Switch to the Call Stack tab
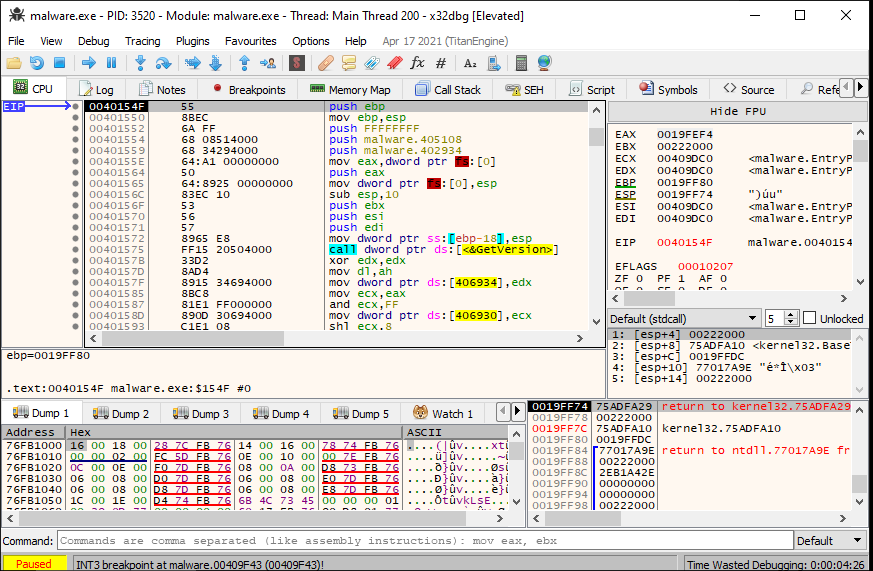 click(448, 90)
